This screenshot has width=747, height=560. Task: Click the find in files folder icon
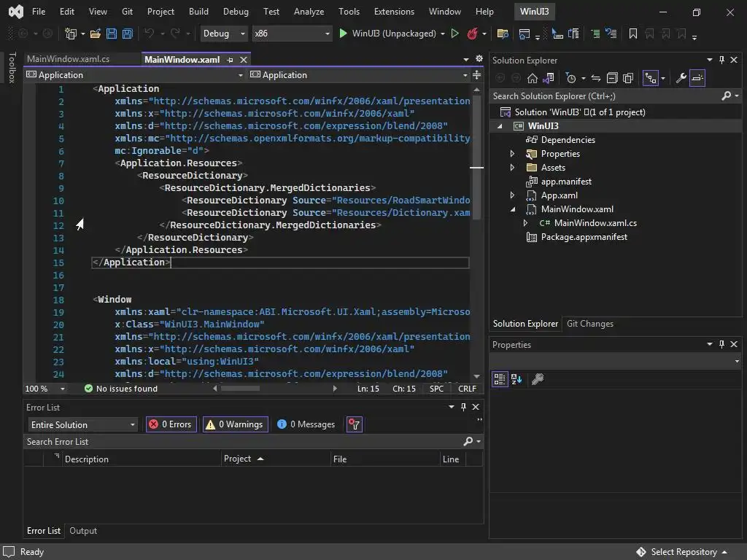point(502,34)
